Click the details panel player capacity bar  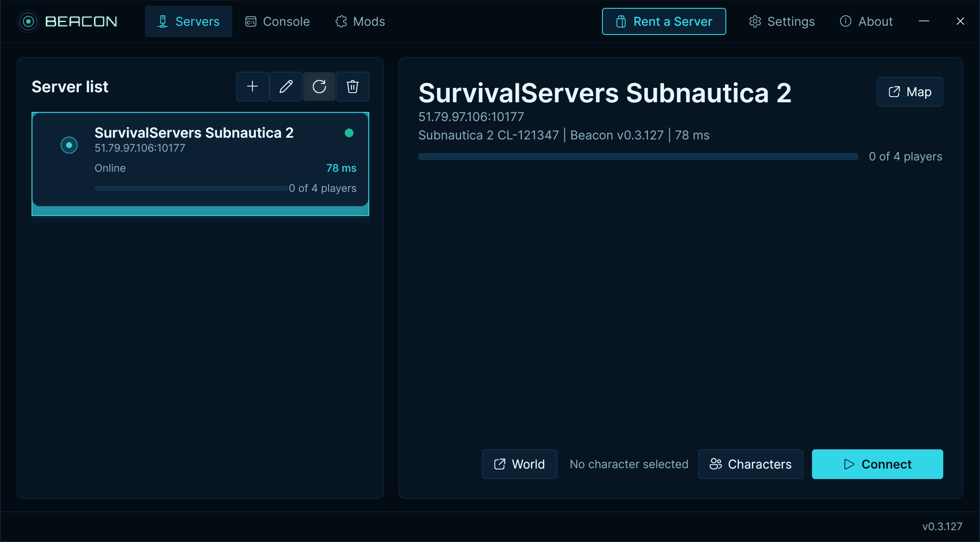(x=638, y=156)
